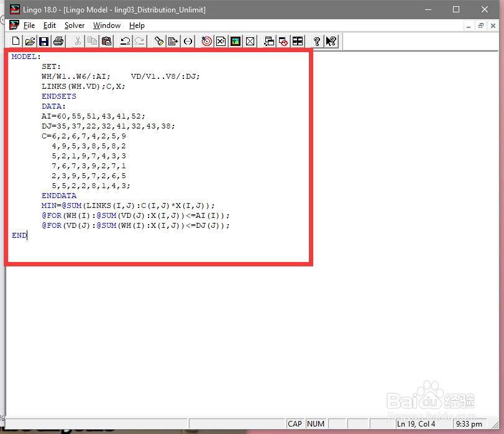Viewport: 504px width, 434px height.
Task: Open Help topics question mark icon
Action: (316, 41)
